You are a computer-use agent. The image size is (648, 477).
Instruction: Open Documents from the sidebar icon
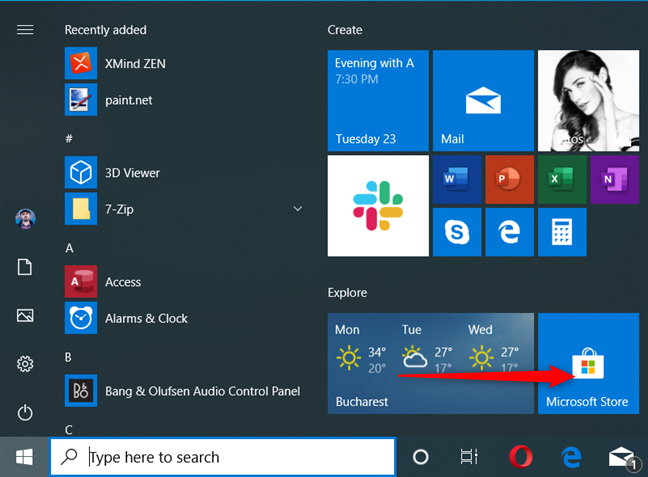pyautogui.click(x=25, y=267)
